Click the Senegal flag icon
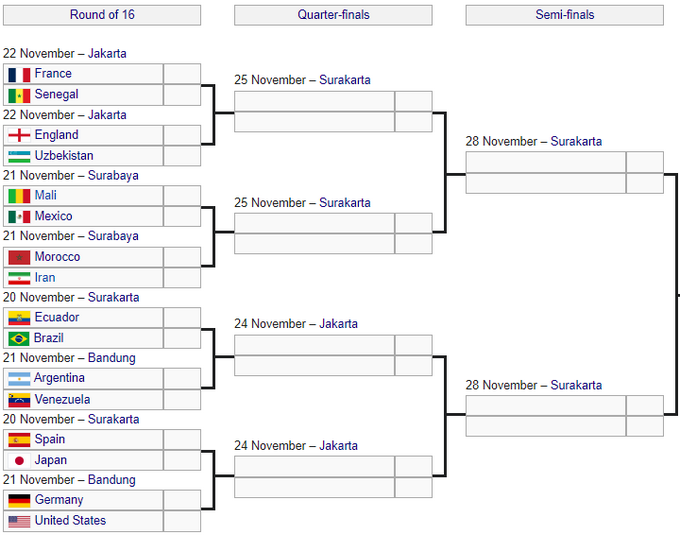The image size is (680, 535). (18, 95)
